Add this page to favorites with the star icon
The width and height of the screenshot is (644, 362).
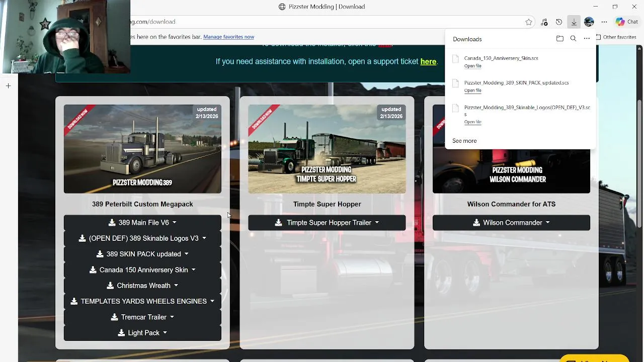click(x=529, y=22)
